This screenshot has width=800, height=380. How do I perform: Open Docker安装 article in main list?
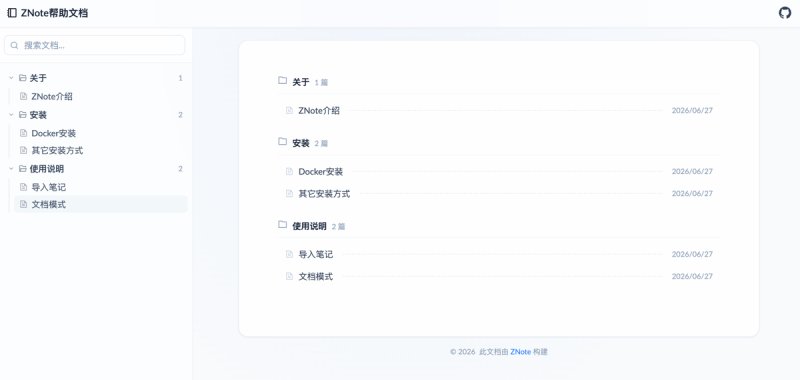pos(320,171)
